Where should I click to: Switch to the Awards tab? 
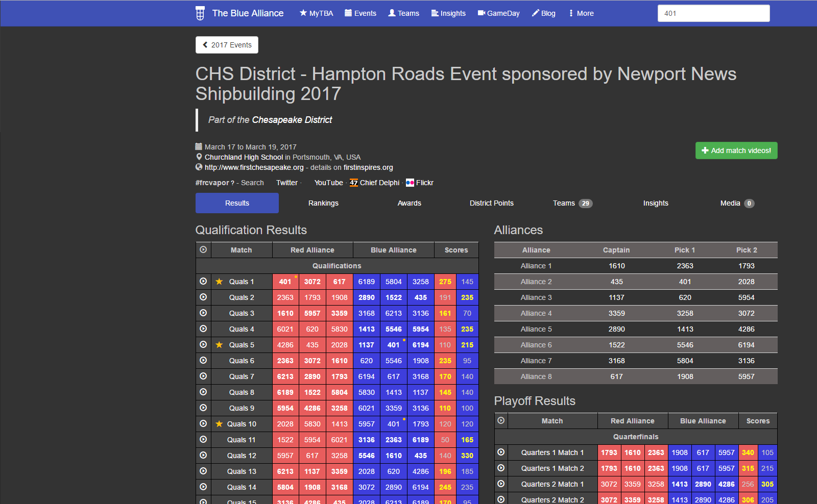(410, 203)
